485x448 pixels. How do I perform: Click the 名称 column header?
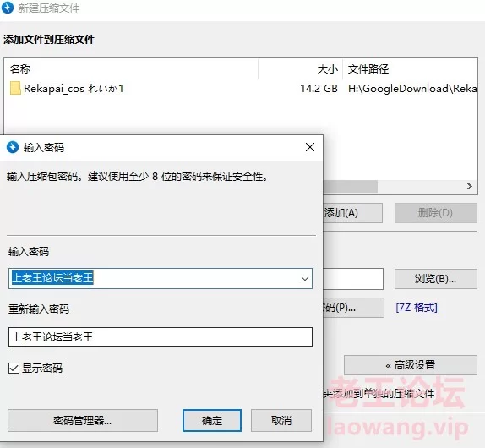pos(20,68)
